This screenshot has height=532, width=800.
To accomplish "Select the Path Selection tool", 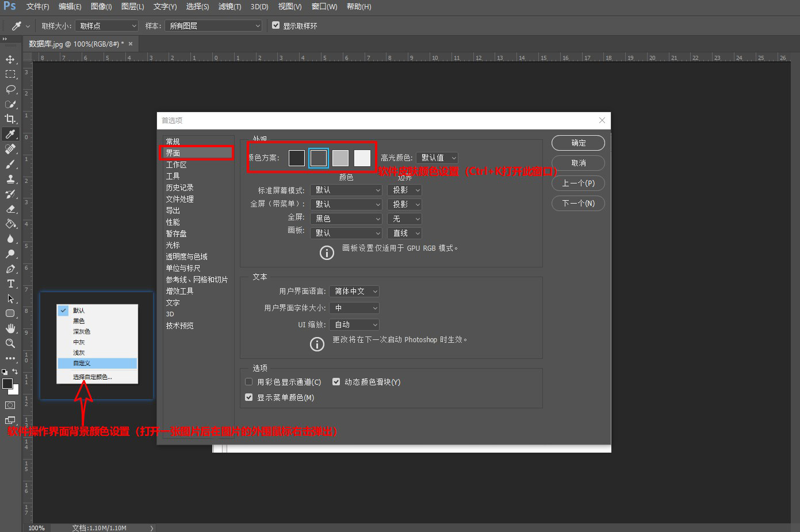I will click(10, 298).
